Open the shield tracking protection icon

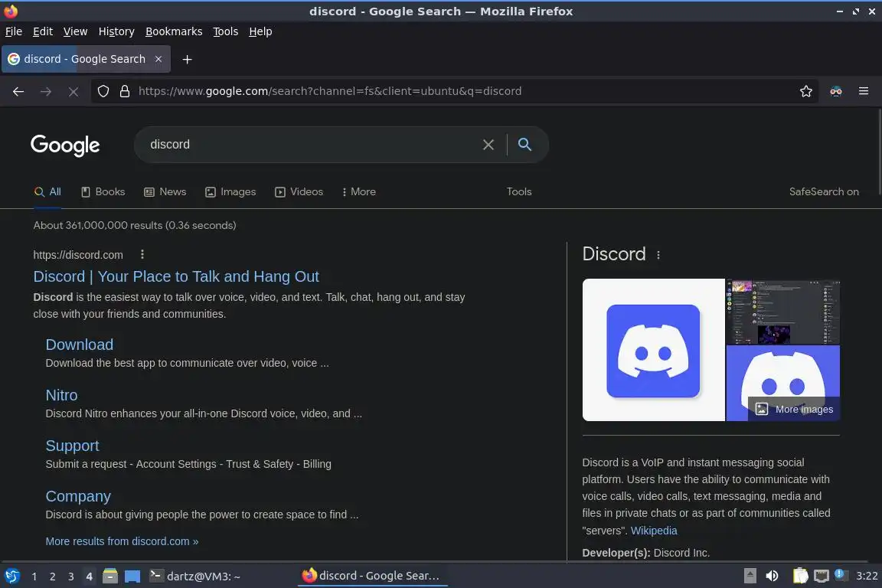(103, 91)
